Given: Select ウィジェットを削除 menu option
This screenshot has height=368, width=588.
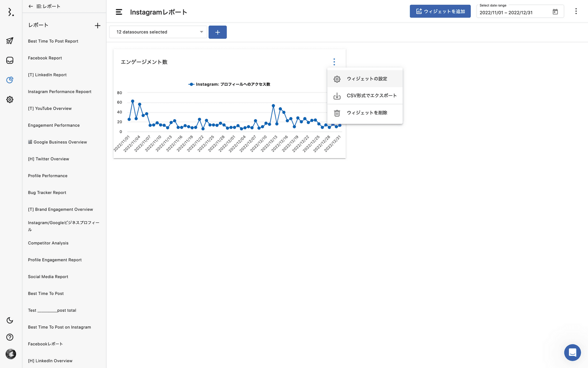Looking at the screenshot, I should pyautogui.click(x=366, y=113).
